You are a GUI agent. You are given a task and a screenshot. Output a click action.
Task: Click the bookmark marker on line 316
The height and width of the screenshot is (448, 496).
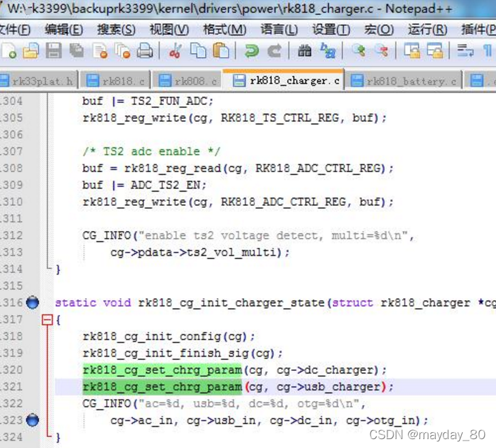32,303
